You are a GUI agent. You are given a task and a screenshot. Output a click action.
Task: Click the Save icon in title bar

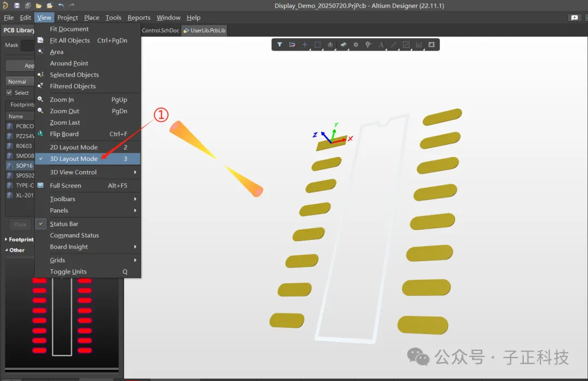16,5
